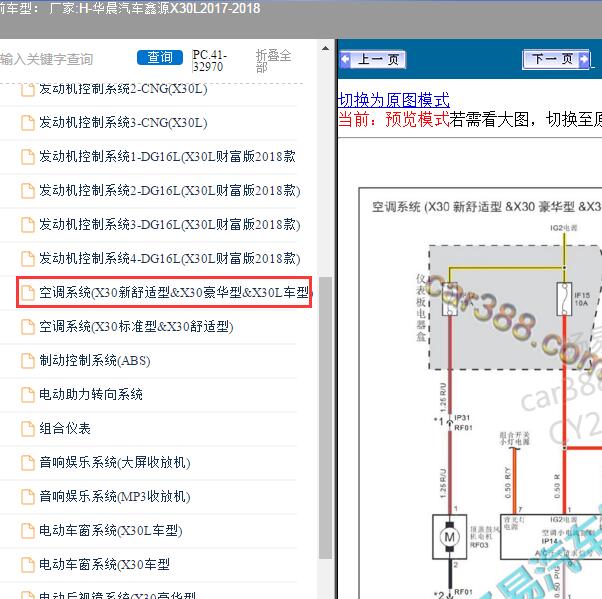
Task: Click document icon beside 发动机控制系统1-DG16L
Action: click(28, 157)
